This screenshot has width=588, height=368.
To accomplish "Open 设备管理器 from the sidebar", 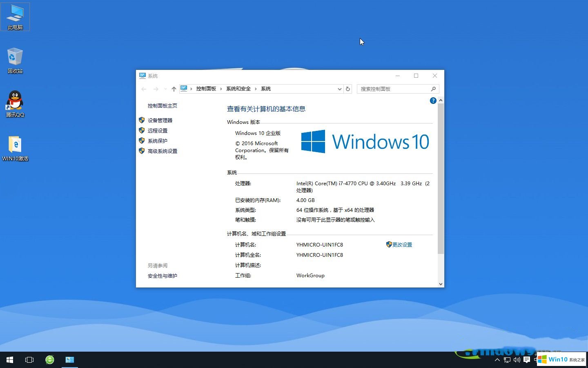I will pyautogui.click(x=160, y=120).
